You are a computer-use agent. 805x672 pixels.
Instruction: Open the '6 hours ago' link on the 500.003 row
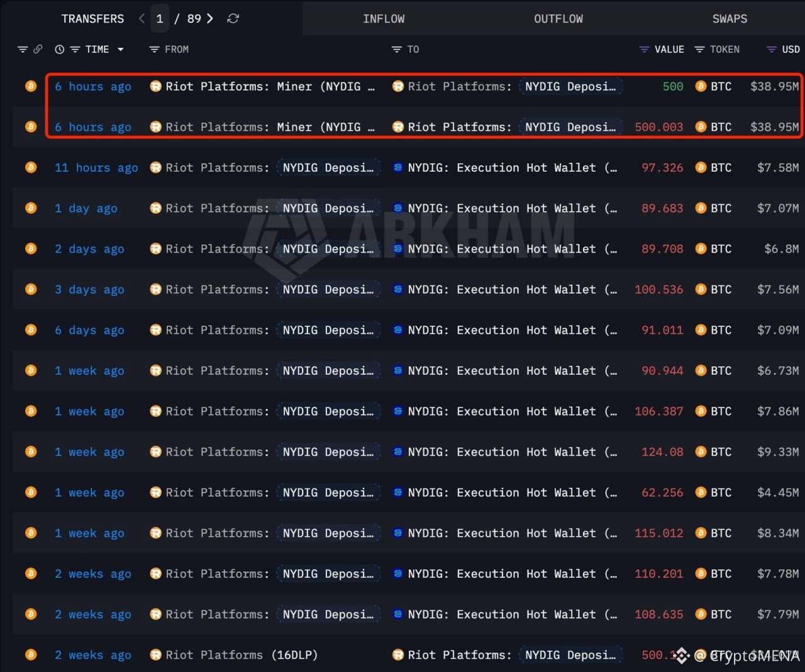coord(93,127)
